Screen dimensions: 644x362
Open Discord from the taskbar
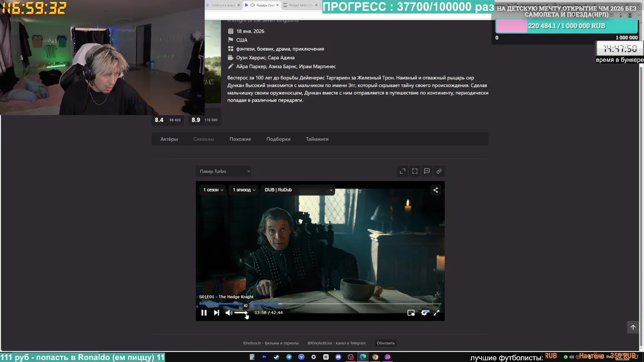[x=338, y=357]
